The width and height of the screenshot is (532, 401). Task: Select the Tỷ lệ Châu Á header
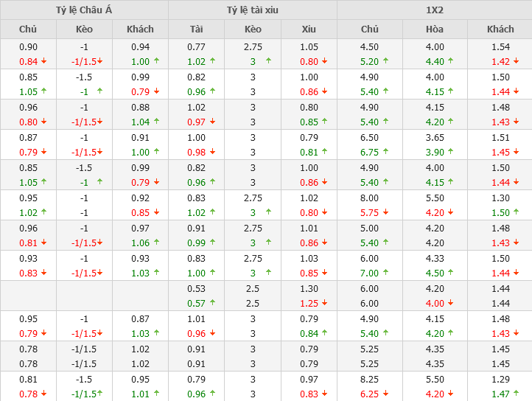point(84,10)
